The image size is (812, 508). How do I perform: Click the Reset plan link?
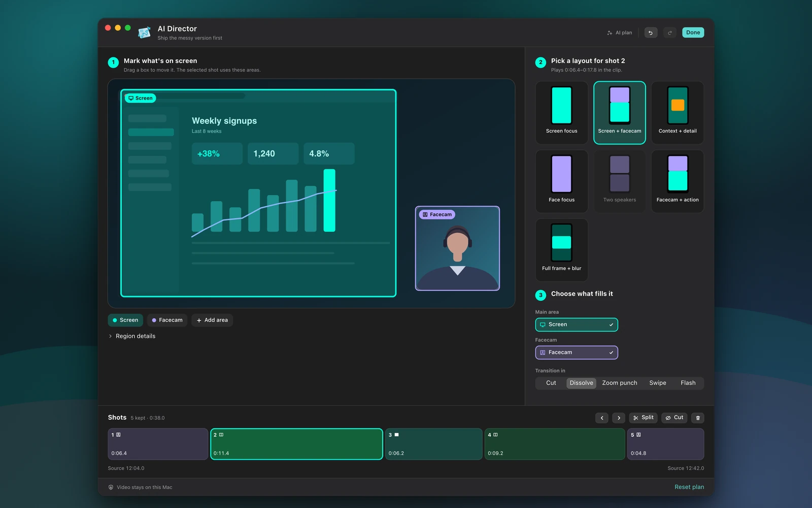(x=689, y=487)
